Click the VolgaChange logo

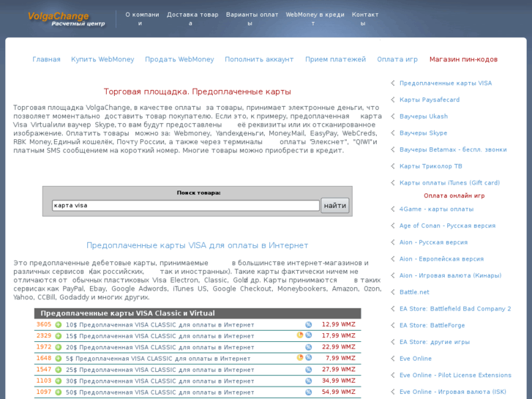click(x=66, y=19)
